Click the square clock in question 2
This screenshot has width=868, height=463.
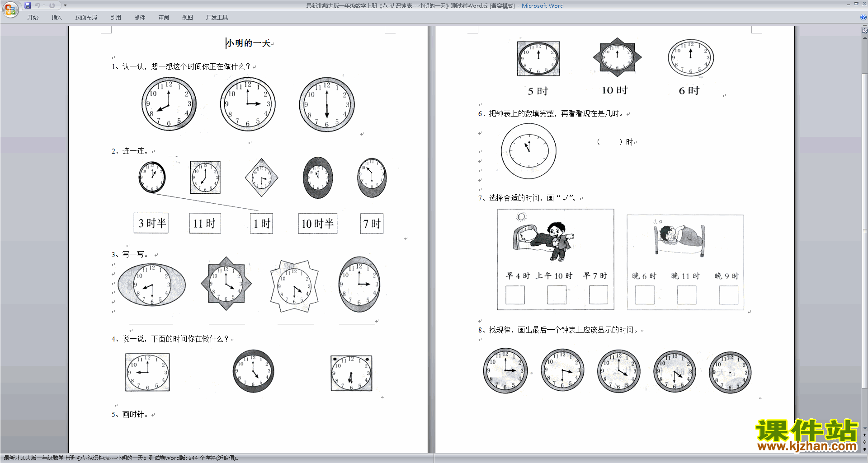tap(205, 178)
